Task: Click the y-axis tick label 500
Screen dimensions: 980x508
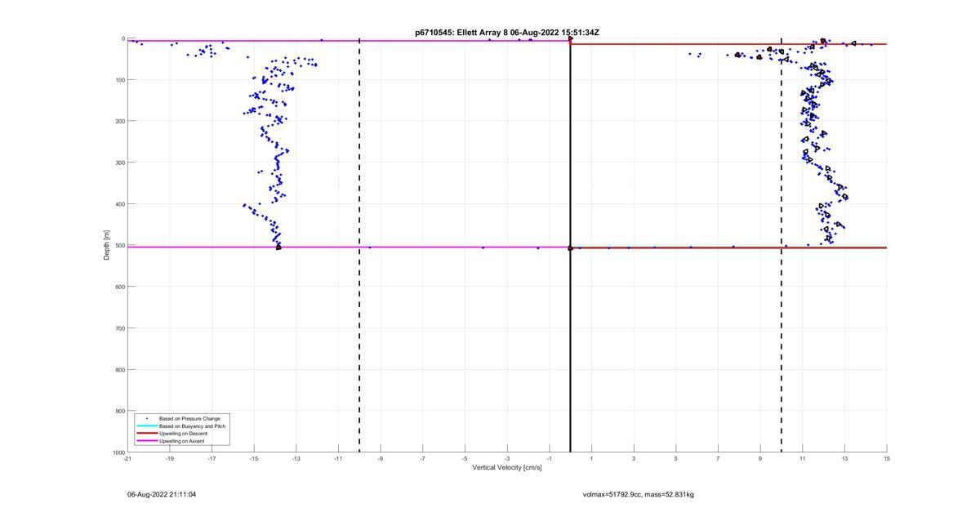Action: point(119,245)
